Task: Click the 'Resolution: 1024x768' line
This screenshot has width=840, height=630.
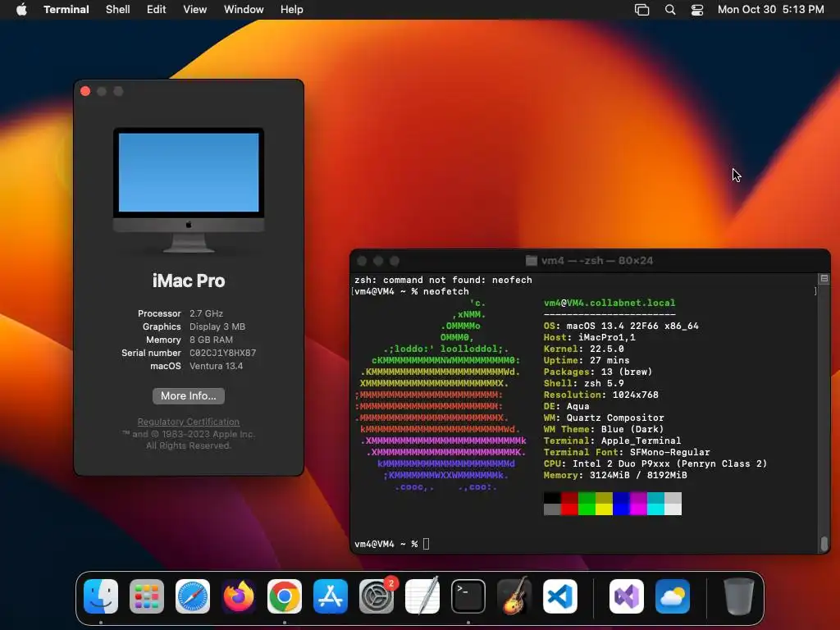Action: click(601, 395)
